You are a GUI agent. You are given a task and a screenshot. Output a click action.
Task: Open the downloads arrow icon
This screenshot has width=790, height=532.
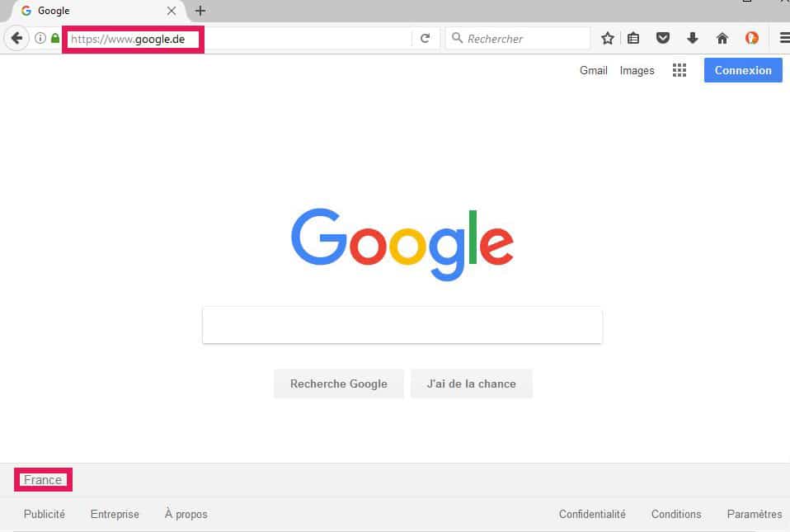pos(693,38)
